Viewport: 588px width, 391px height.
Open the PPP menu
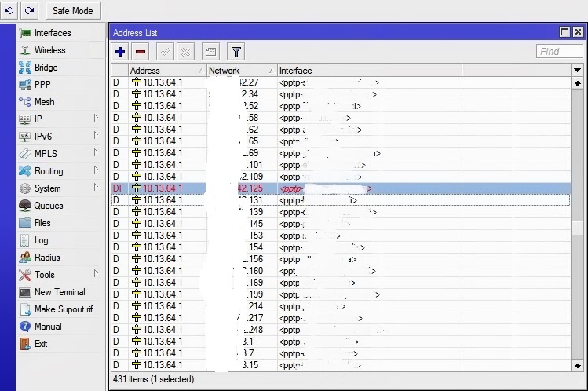[42, 85]
